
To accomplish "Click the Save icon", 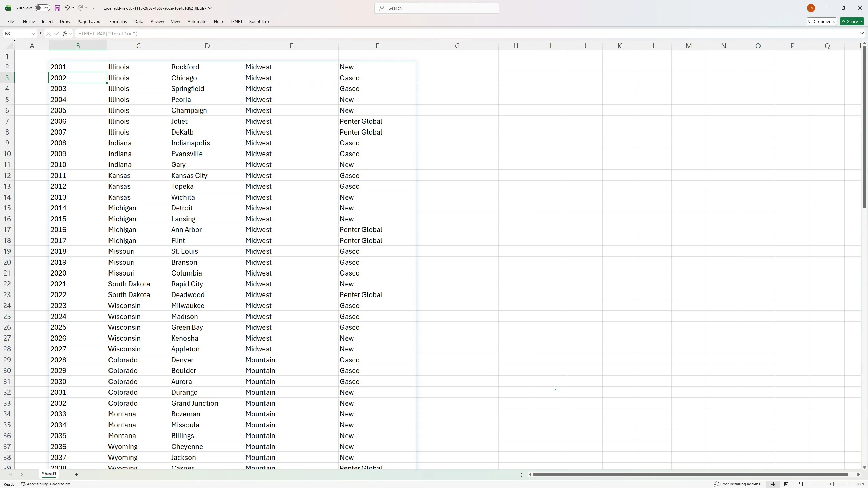I will (x=57, y=8).
